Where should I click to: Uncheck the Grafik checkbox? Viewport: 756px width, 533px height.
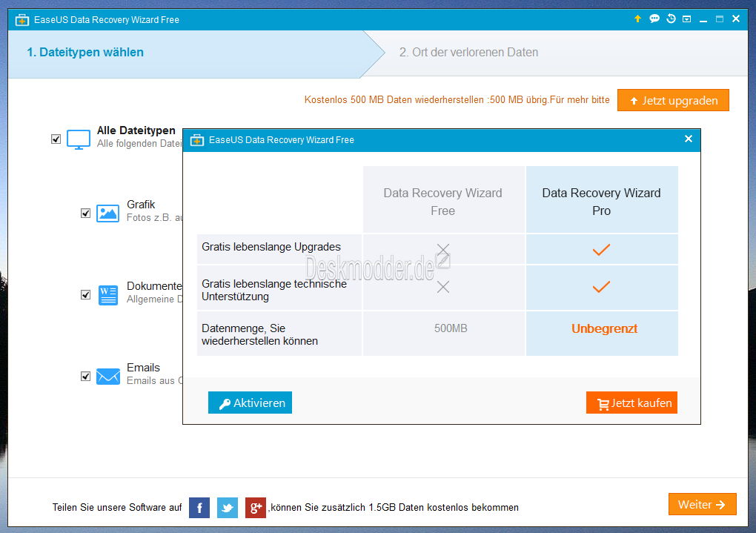coord(85,213)
